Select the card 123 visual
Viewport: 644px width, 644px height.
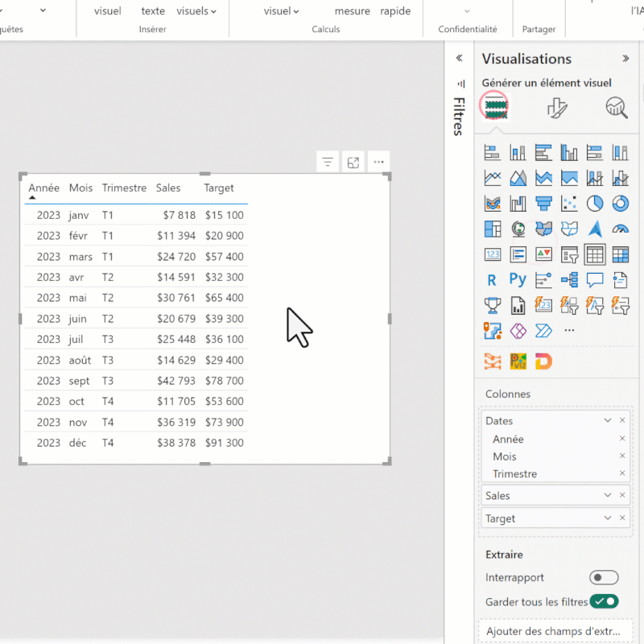492,254
